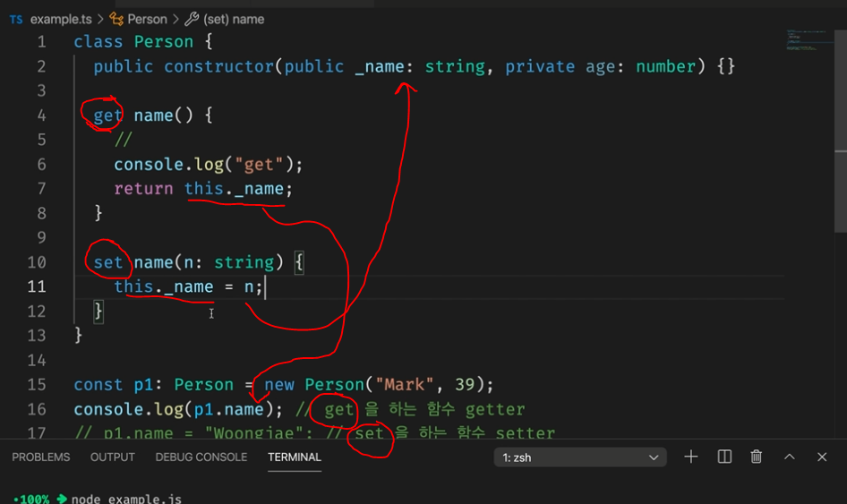847x504 pixels.
Task: Select the TERMINAL tab
Action: click(x=295, y=457)
